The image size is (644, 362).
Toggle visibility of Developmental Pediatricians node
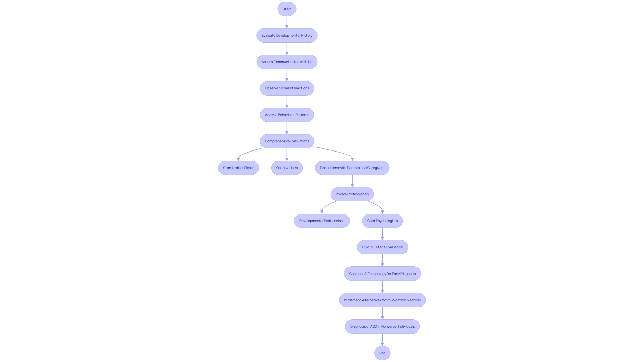[x=322, y=220]
